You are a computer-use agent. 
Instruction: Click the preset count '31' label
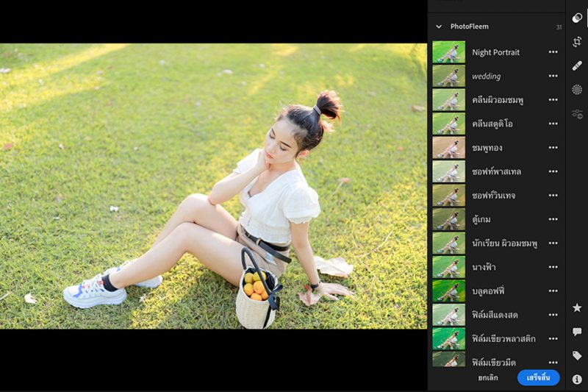[x=559, y=27]
